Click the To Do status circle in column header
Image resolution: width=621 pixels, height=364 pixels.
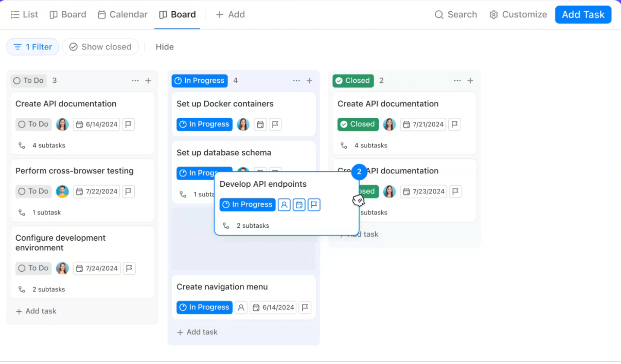pyautogui.click(x=17, y=81)
